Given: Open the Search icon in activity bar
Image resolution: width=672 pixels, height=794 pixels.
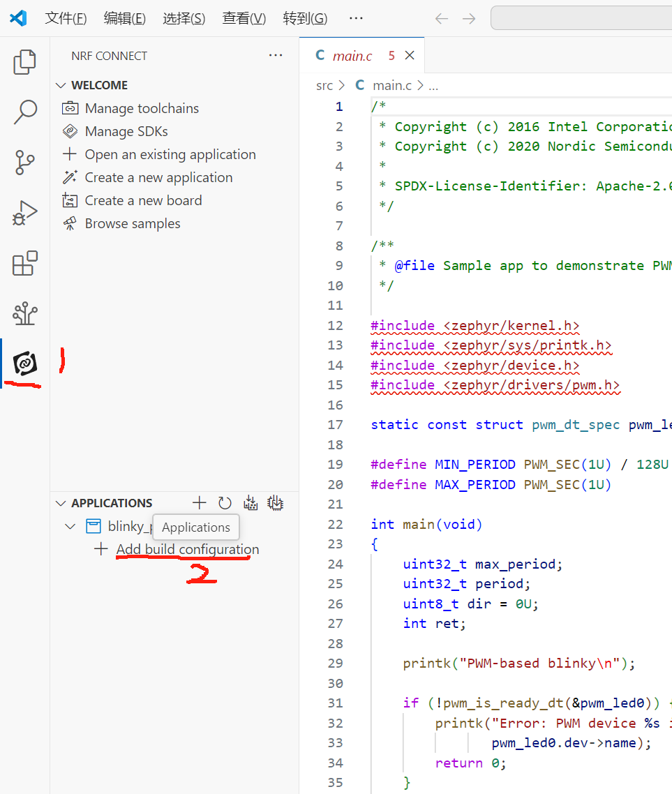Looking at the screenshot, I should tap(24, 112).
